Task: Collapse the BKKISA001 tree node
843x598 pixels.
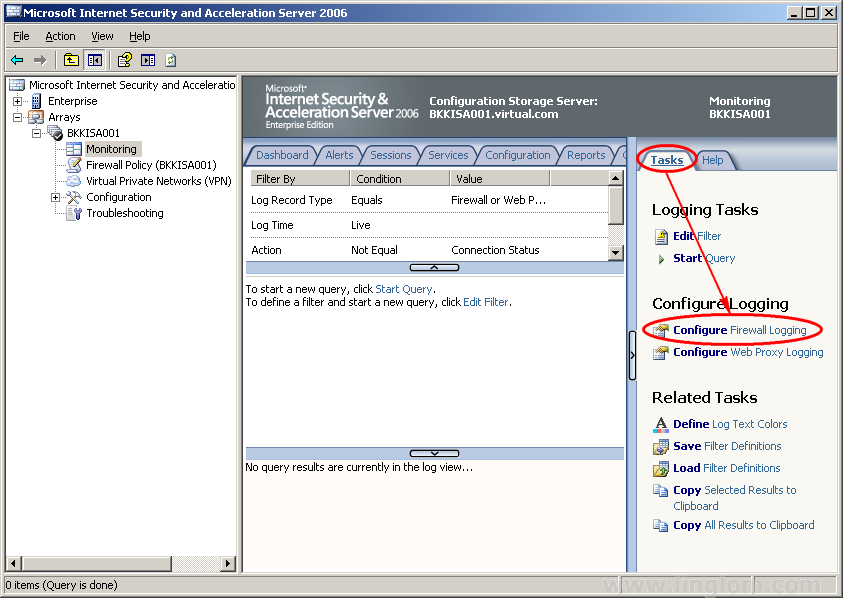Action: [37, 133]
